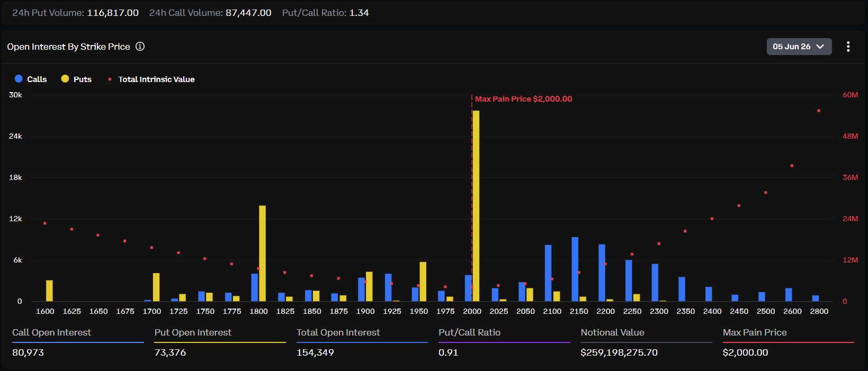The height and width of the screenshot is (371, 868).
Task: Click the Notional Value amount $259,198,275.70
Action: [619, 352]
